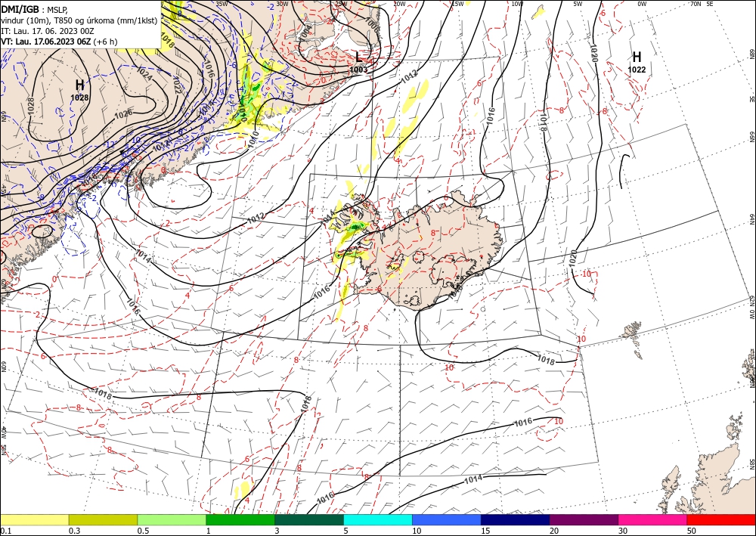
Task: Select the cyan 5–10 mm legend band
Action: pyautogui.click(x=378, y=519)
